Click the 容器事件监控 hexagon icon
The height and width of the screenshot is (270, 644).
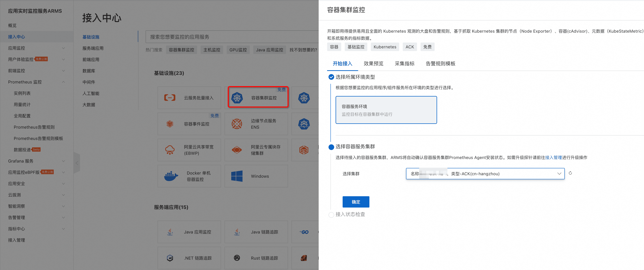(170, 124)
